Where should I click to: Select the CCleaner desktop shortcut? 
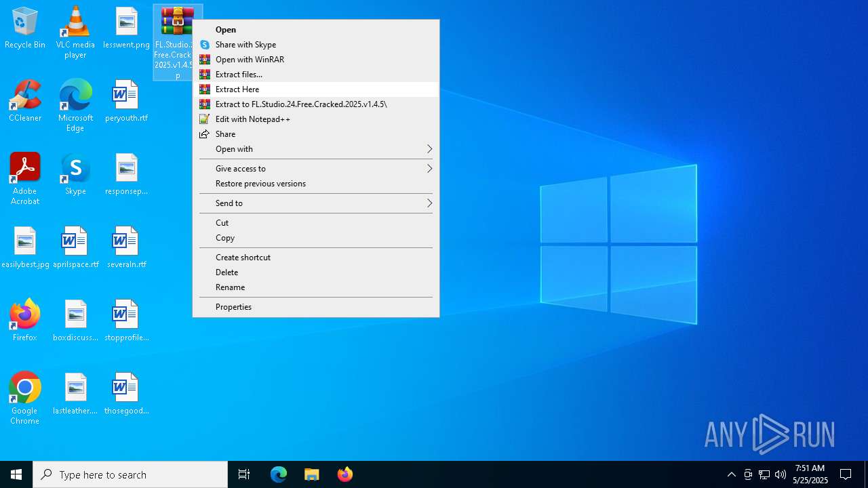point(25,101)
